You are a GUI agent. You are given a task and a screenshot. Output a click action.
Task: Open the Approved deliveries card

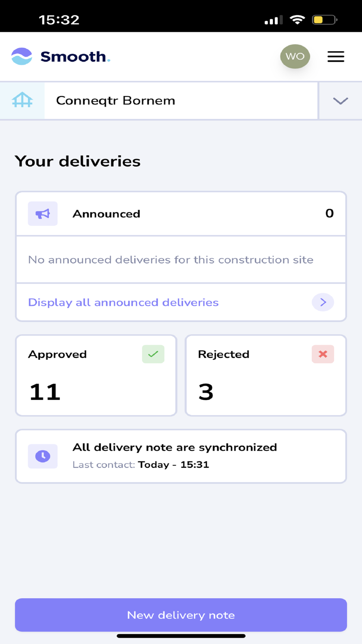click(96, 375)
